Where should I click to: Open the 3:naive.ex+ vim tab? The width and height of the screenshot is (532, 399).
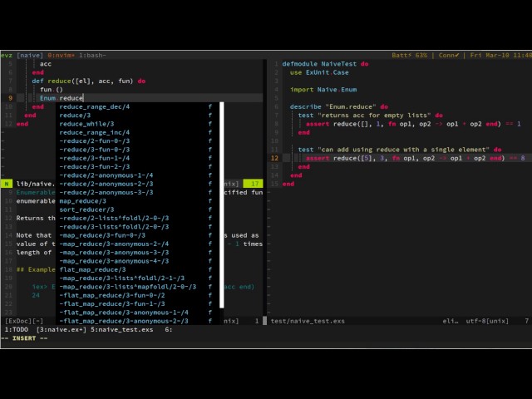(62, 330)
